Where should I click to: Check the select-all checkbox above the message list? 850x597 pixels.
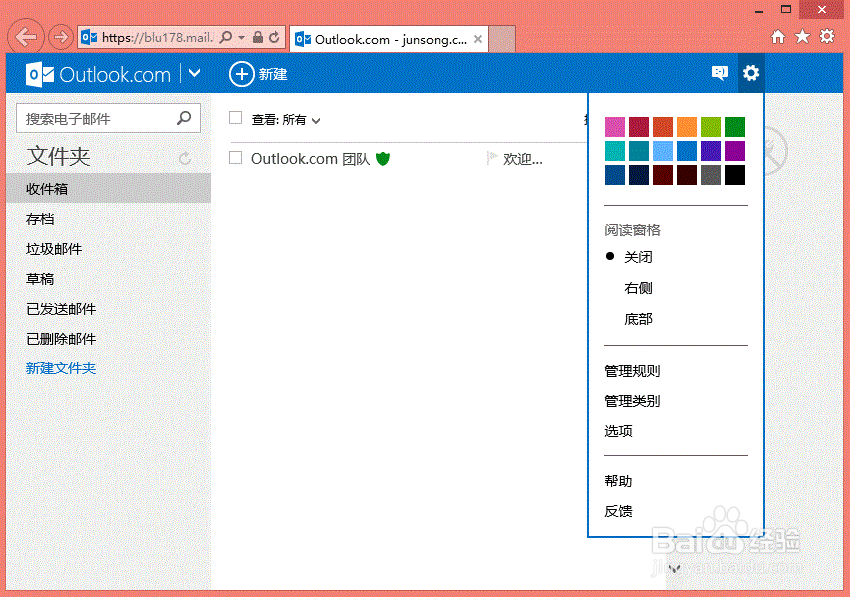[x=236, y=119]
